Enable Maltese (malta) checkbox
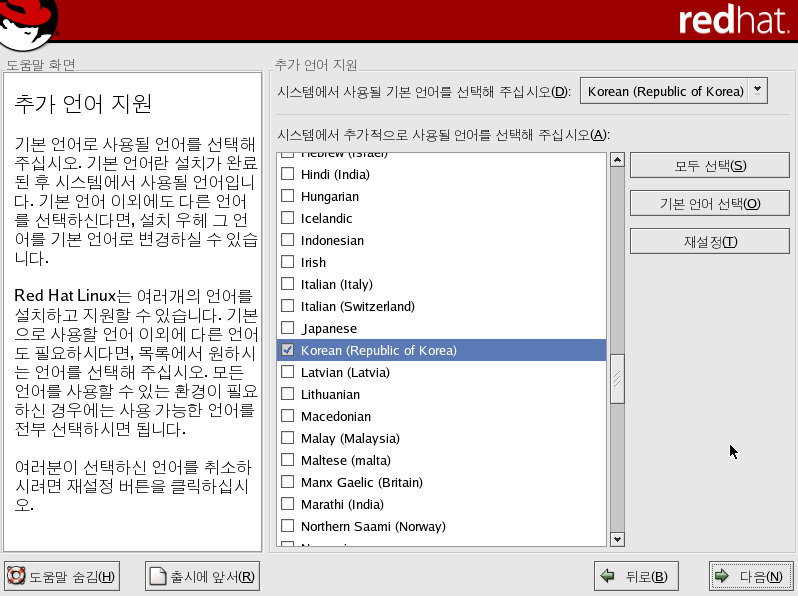This screenshot has width=798, height=596. (288, 460)
